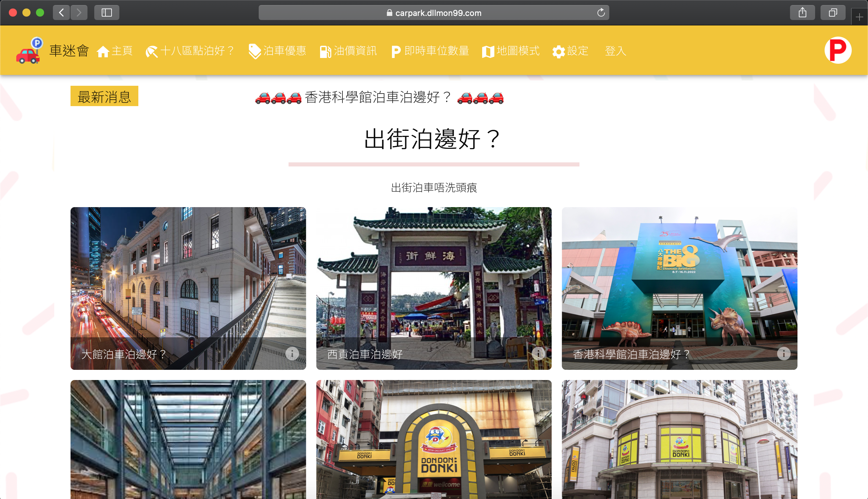This screenshot has height=499, width=868.
Task: Open 即時車位數量 menu item
Action: coord(430,51)
